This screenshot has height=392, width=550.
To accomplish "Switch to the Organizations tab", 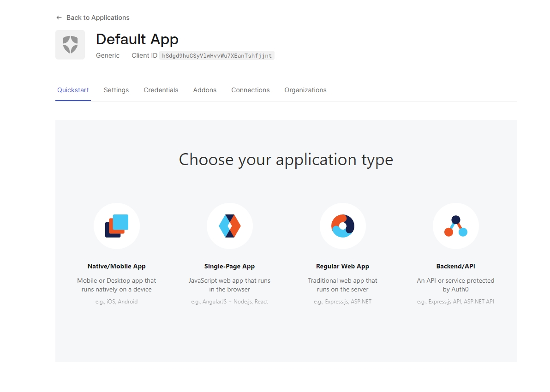I will tap(305, 90).
